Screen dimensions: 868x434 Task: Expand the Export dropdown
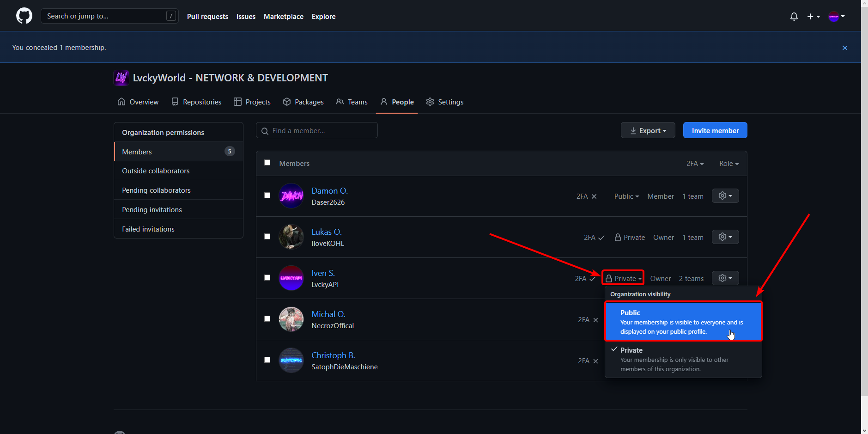tap(648, 131)
